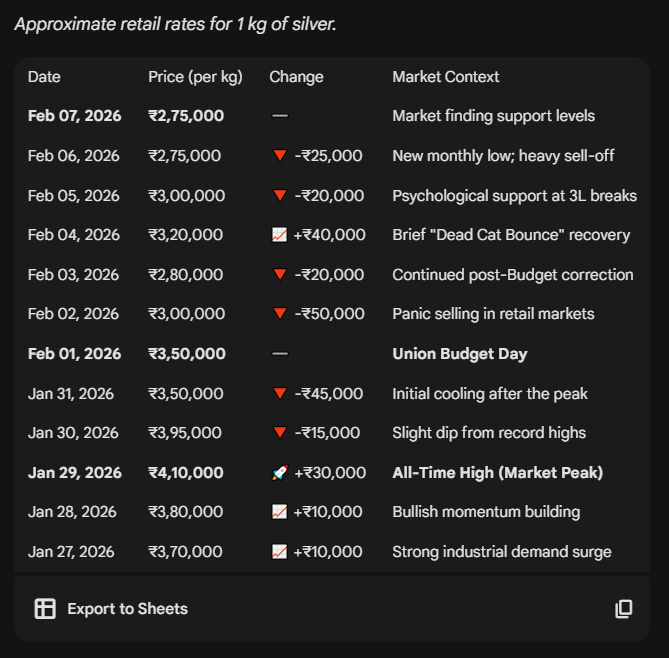
Task: Click red down arrow for Jan 31
Action: click(x=280, y=394)
